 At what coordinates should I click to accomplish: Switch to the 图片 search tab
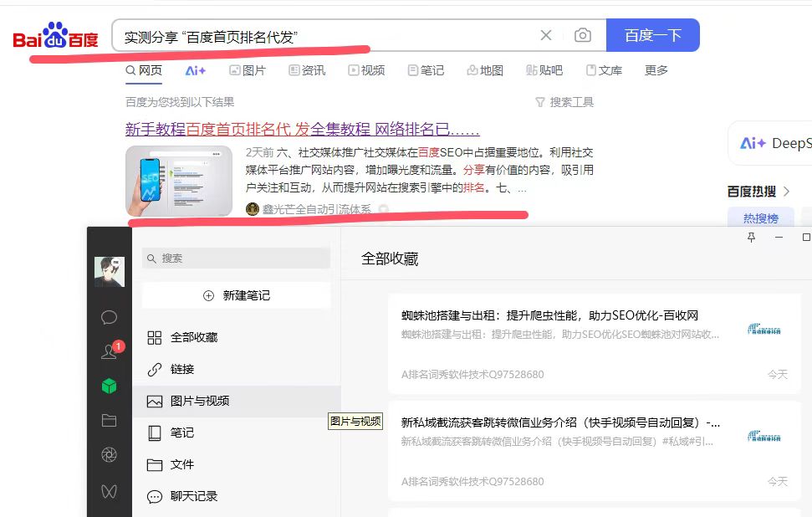[x=248, y=70]
